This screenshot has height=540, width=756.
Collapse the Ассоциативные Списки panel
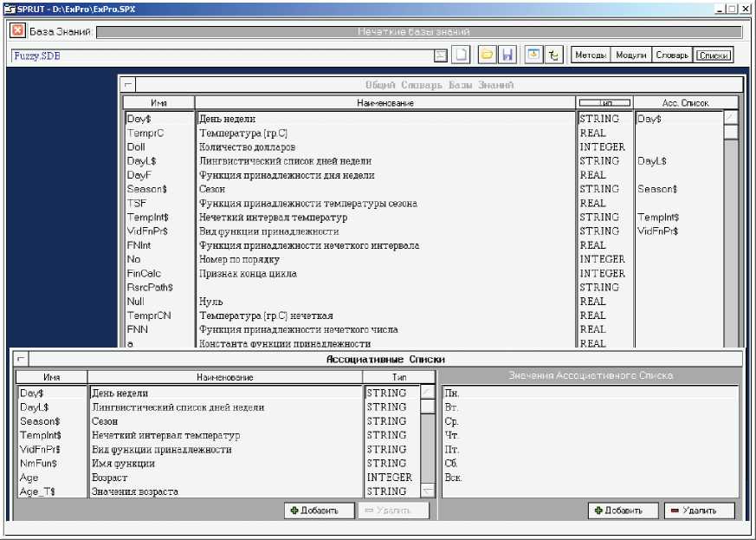(22, 358)
